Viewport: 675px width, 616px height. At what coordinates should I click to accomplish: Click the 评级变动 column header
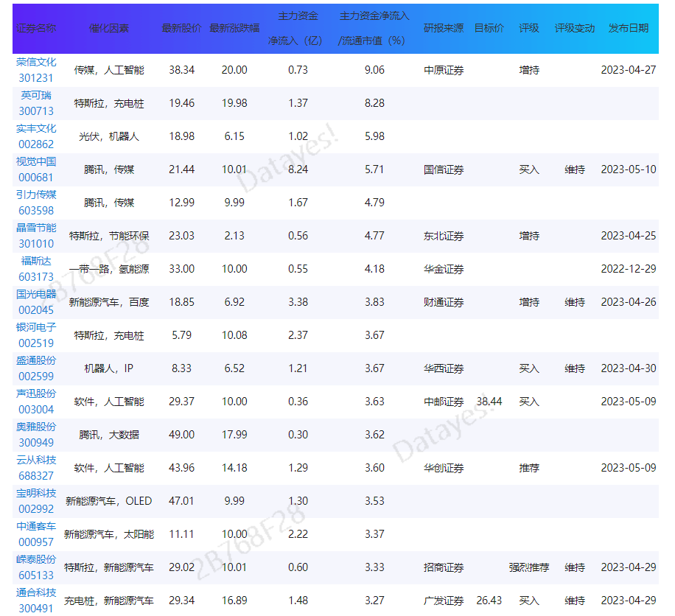(574, 28)
